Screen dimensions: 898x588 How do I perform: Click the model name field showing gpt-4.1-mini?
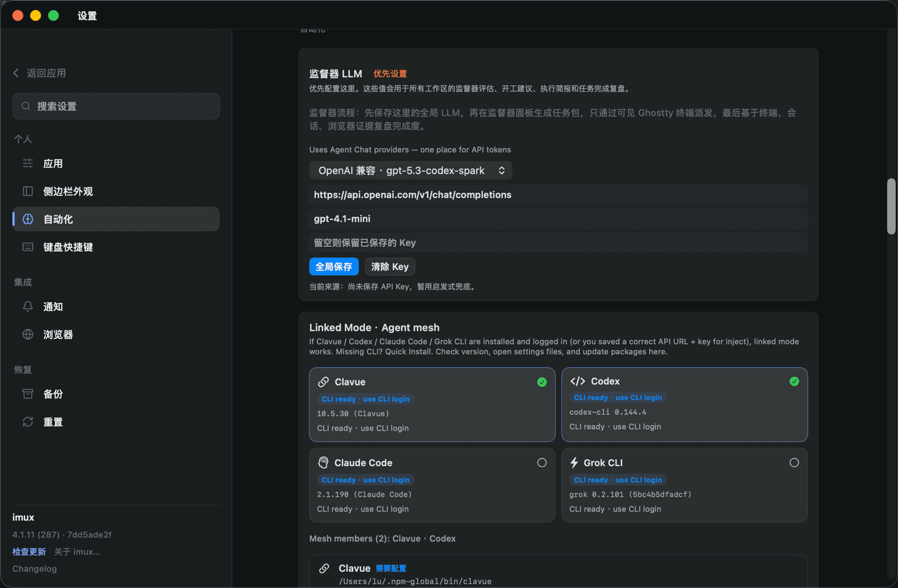(558, 219)
